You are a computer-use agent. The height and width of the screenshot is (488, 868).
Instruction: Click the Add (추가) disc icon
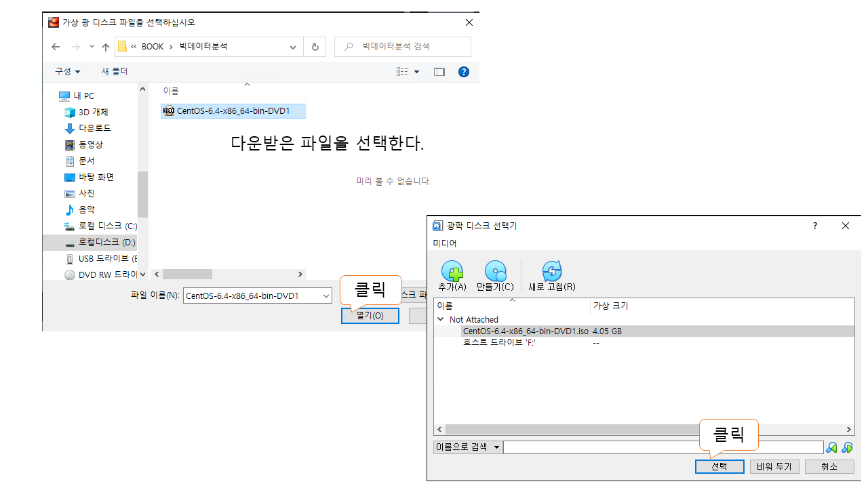[x=452, y=272]
